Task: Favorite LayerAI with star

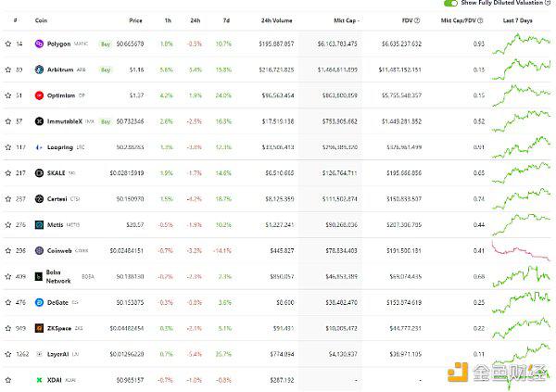Action: [8, 354]
